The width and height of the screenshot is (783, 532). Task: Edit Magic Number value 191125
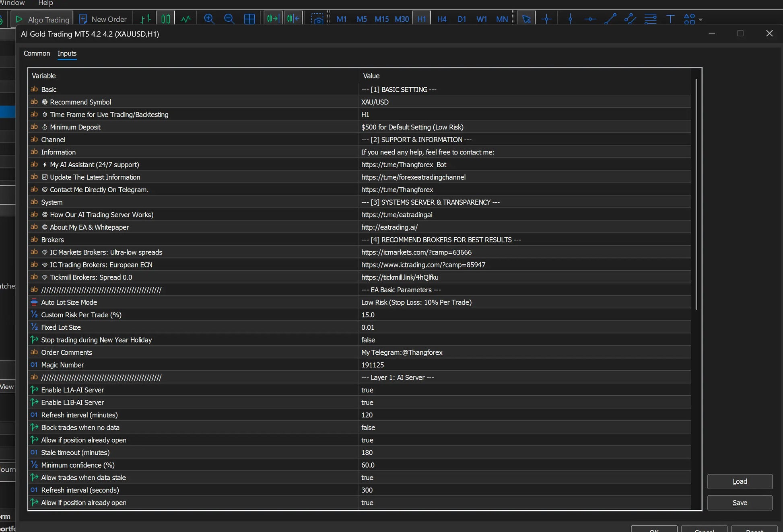525,365
